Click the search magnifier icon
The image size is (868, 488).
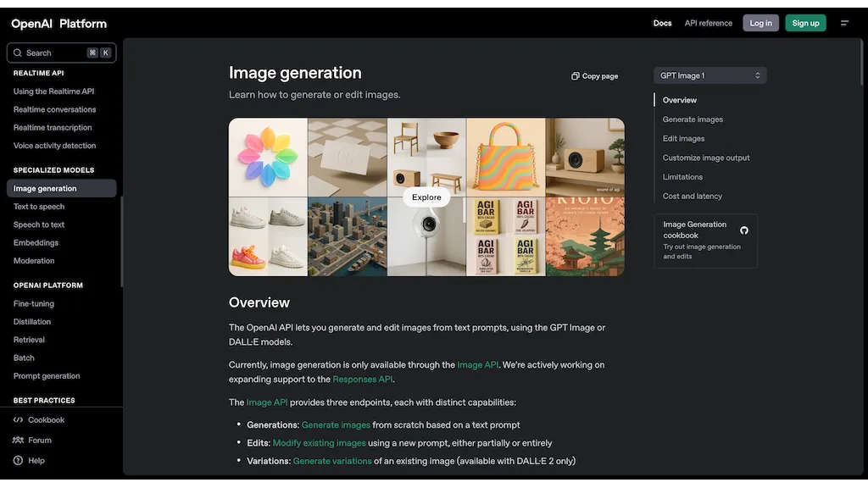pyautogui.click(x=18, y=53)
